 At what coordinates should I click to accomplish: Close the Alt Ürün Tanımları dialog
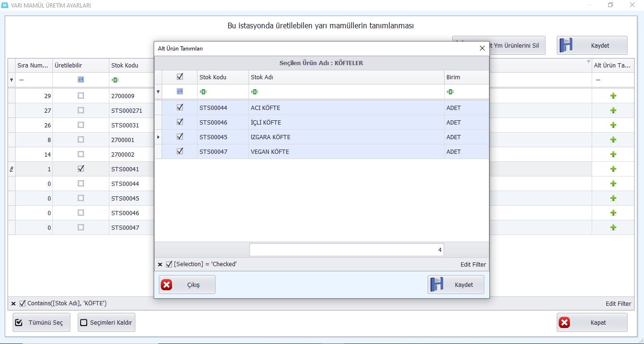[x=482, y=48]
